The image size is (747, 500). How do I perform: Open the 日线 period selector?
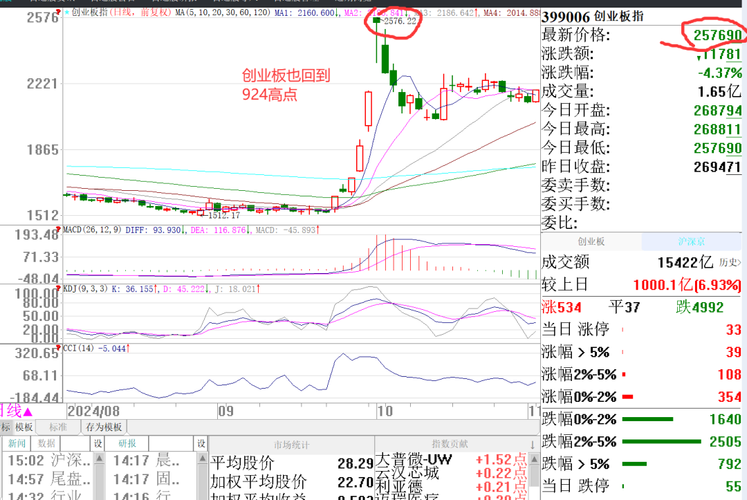click(x=17, y=411)
